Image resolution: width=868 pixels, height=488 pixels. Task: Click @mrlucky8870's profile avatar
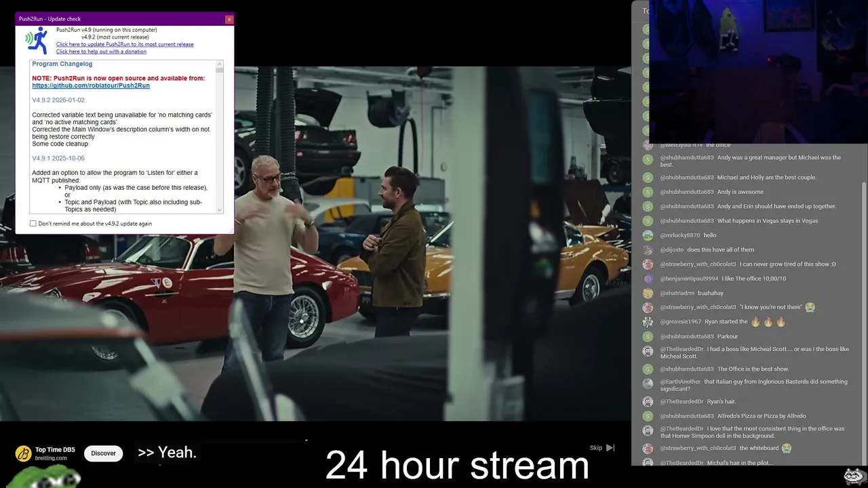point(648,235)
